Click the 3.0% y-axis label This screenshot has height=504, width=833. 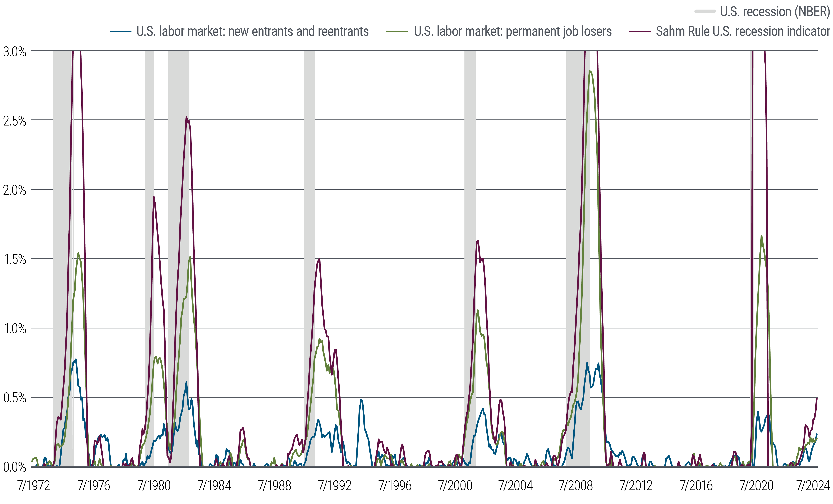click(x=15, y=52)
